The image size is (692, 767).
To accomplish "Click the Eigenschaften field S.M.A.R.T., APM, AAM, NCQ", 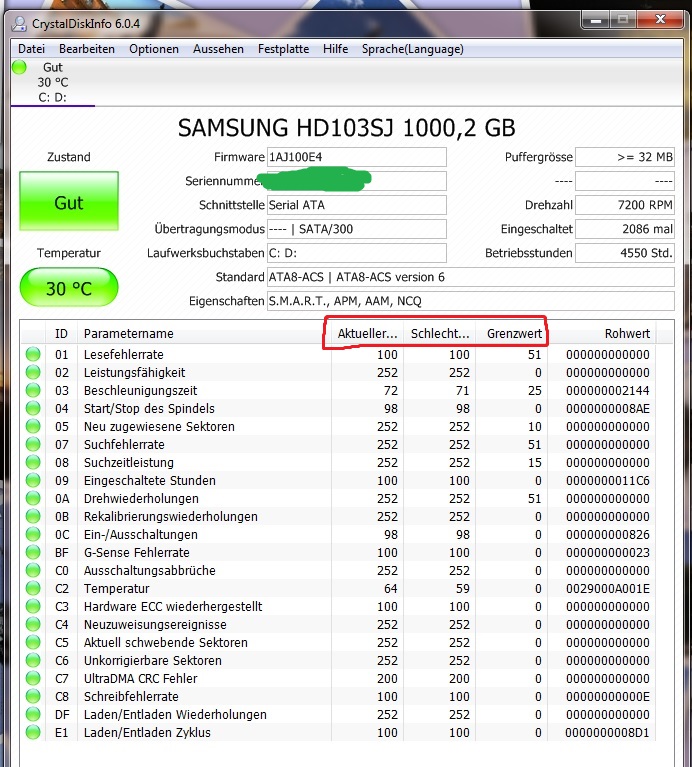I will click(x=470, y=301).
